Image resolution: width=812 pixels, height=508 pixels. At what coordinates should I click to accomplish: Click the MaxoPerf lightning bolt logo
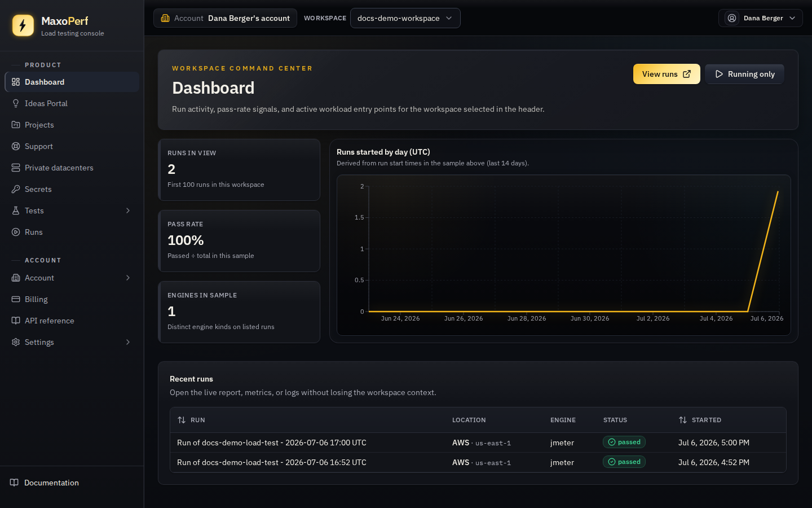23,25
